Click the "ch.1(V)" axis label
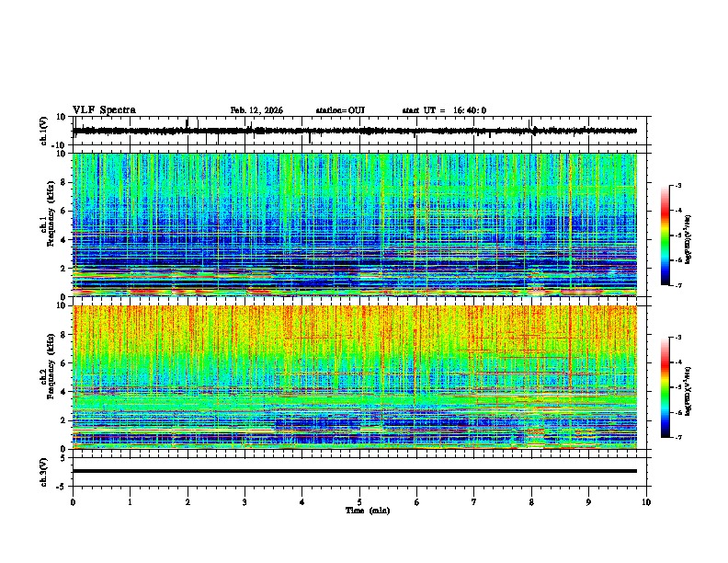Image resolution: width=728 pixels, height=563 pixels. coord(44,131)
